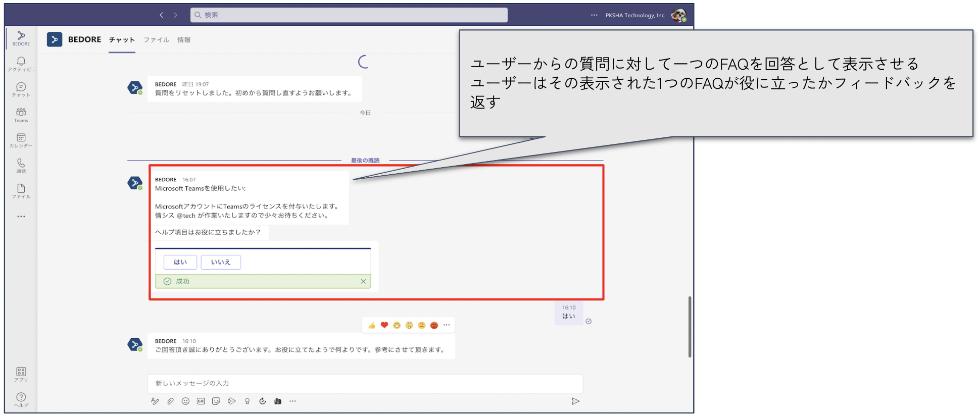Switch to the 情報 tab
Screen dimensions: 980x416
pos(184,40)
